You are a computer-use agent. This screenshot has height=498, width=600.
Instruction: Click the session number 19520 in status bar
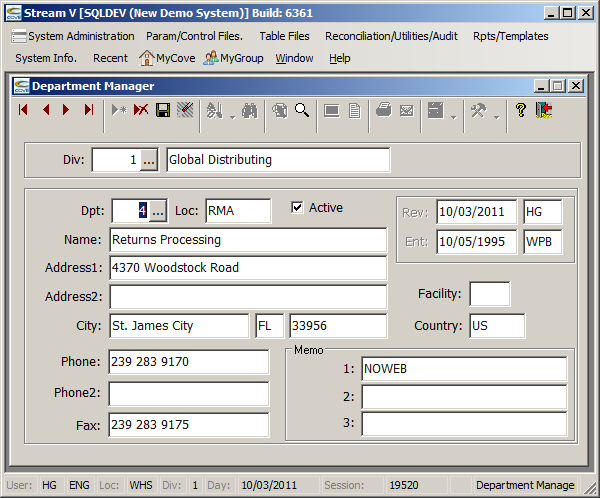[404, 485]
